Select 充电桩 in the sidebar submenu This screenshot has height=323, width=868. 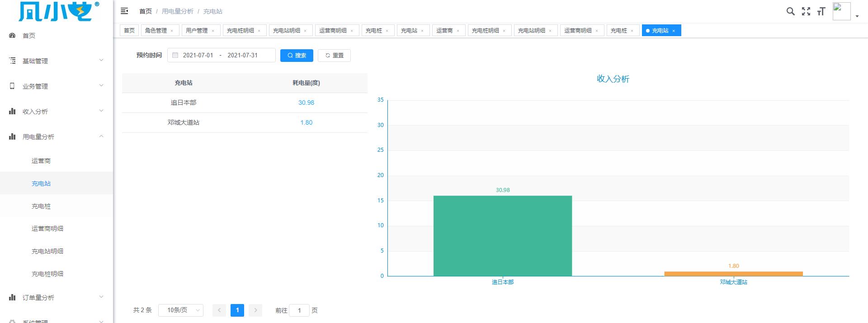point(41,206)
